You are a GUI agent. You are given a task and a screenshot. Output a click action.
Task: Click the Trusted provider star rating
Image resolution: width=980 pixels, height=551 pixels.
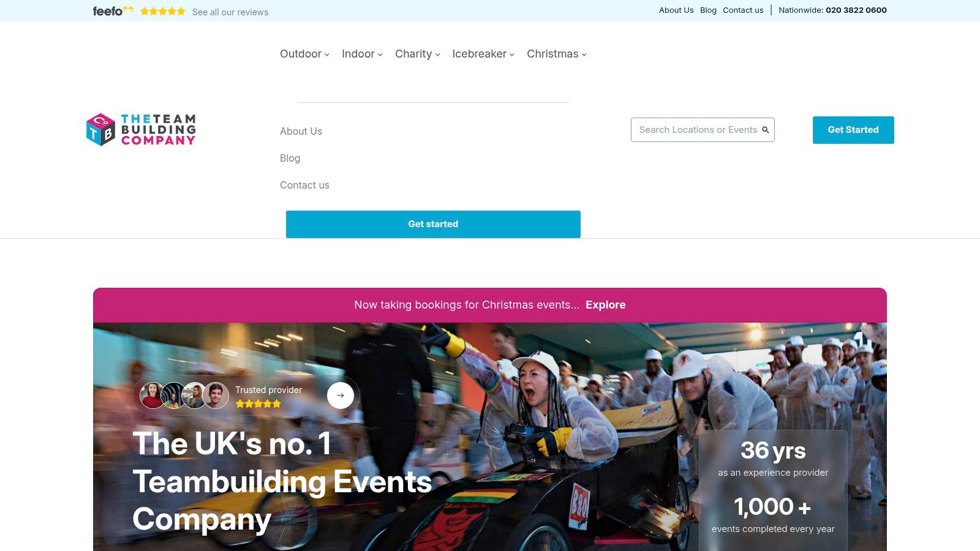coord(258,404)
